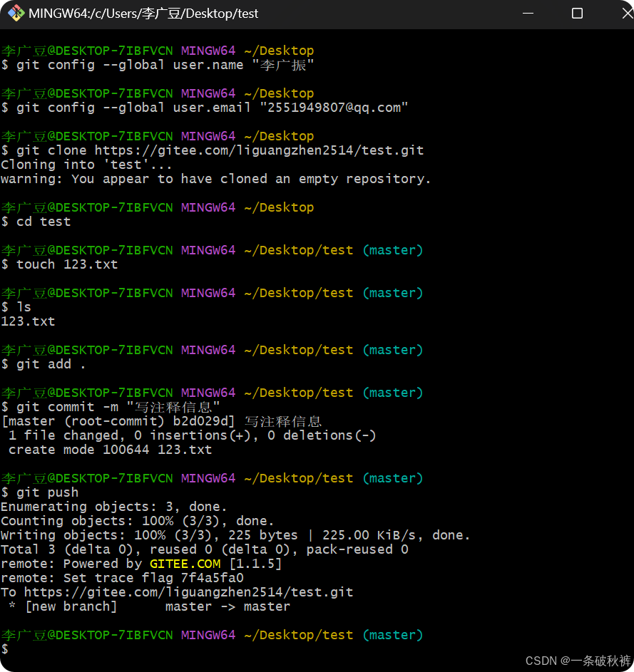Image resolution: width=634 pixels, height=672 pixels.
Task: Close the MINGW64 terminal window
Action: (x=627, y=14)
